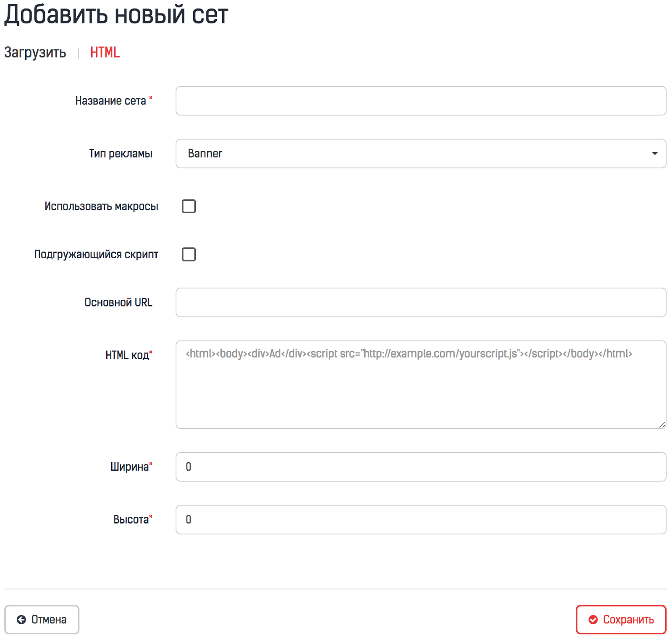Click the Использовать макросы label text
672x639 pixels.
[x=101, y=207]
